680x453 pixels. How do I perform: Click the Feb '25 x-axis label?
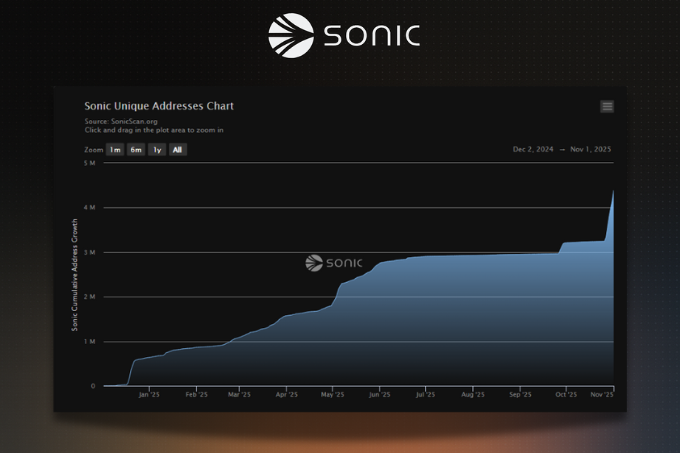[x=196, y=394]
